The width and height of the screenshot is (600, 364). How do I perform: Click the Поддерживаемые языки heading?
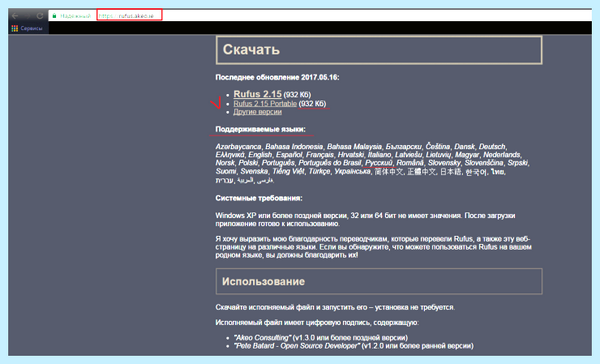(260, 129)
